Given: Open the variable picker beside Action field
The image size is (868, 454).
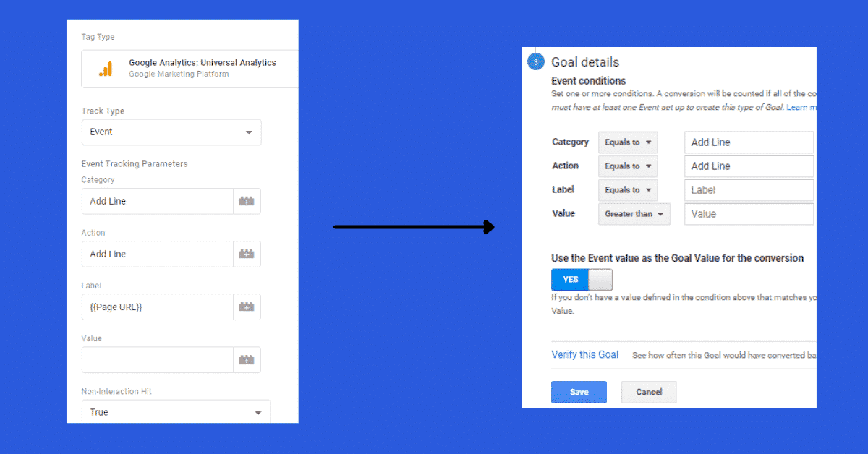Looking at the screenshot, I should [x=247, y=254].
